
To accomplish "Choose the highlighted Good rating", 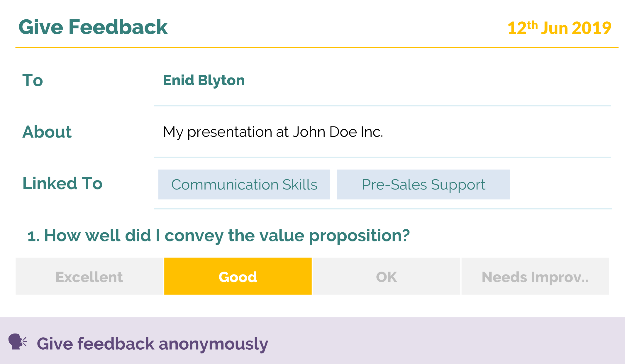I will coord(238,276).
